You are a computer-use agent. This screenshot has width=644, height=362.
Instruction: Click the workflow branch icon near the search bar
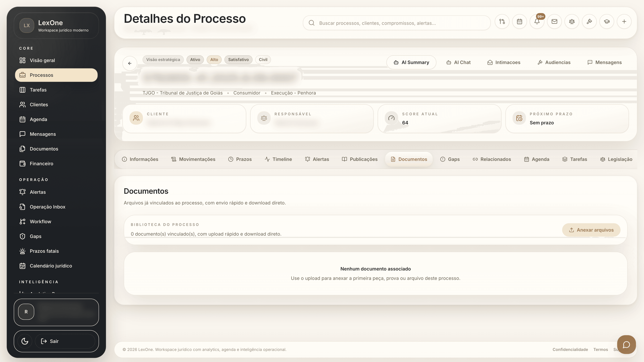[x=502, y=21]
